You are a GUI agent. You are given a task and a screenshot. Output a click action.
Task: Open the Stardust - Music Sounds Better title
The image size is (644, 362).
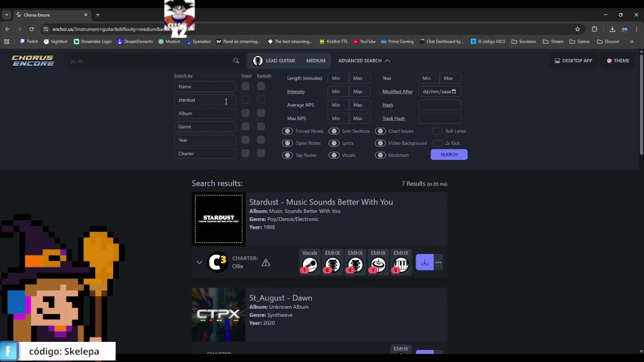click(x=321, y=202)
